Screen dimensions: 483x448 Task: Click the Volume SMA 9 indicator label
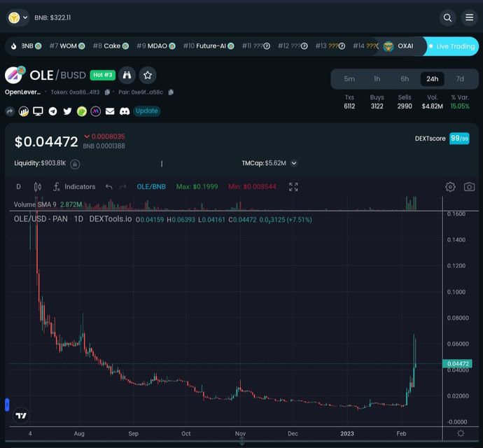point(35,204)
